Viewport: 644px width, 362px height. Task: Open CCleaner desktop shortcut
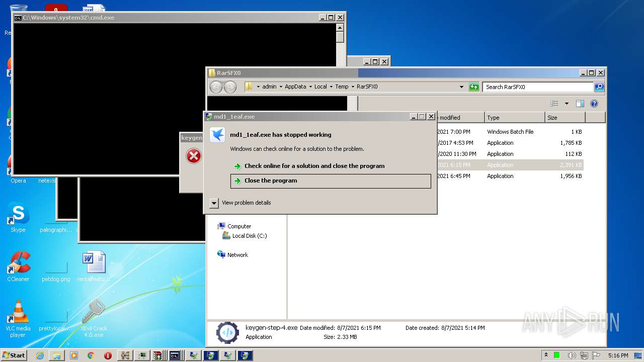pos(18,266)
